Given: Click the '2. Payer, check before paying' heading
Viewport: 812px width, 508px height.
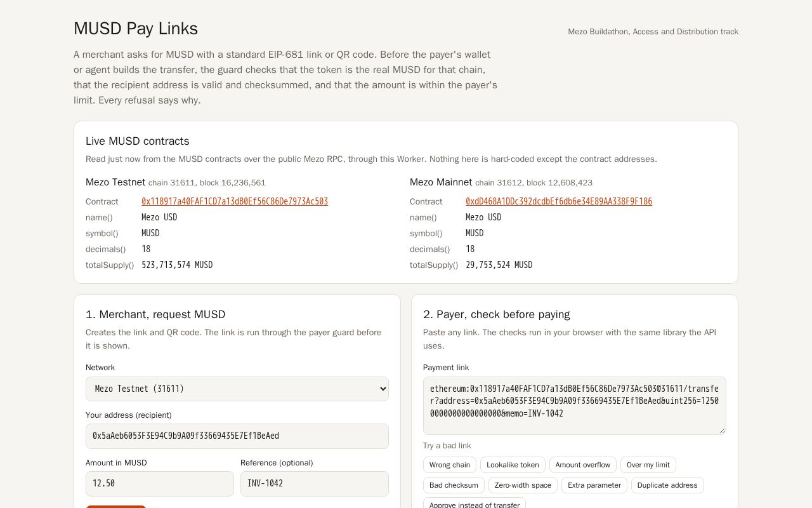Looking at the screenshot, I should (x=497, y=314).
